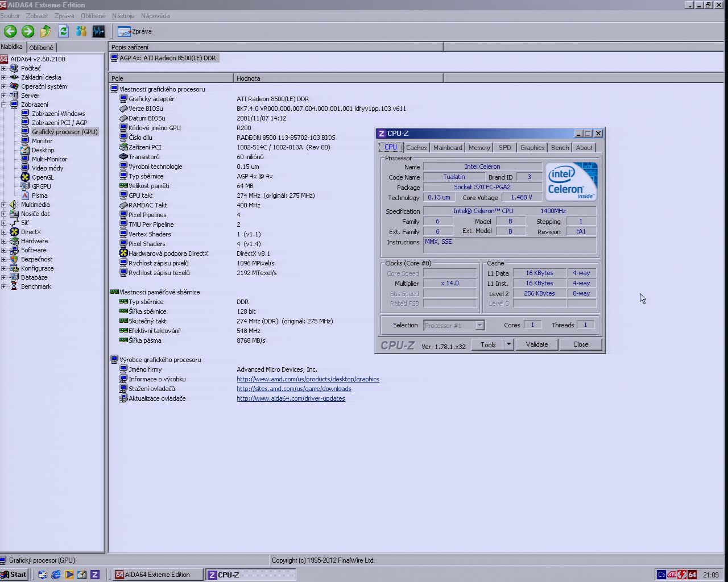Click the Close button in CPU-Z
The image size is (728, 582).
pos(581,344)
